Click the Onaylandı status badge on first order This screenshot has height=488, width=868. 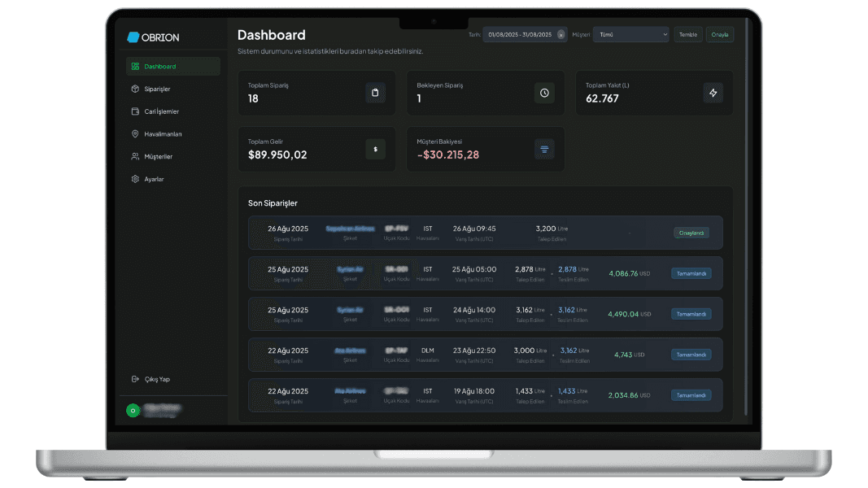(x=691, y=233)
